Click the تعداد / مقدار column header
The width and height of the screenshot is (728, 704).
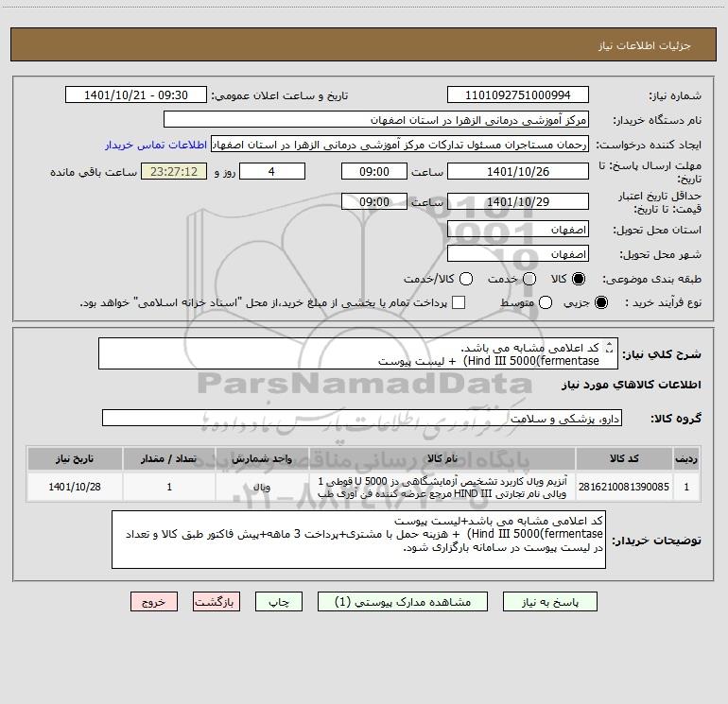[x=169, y=458]
